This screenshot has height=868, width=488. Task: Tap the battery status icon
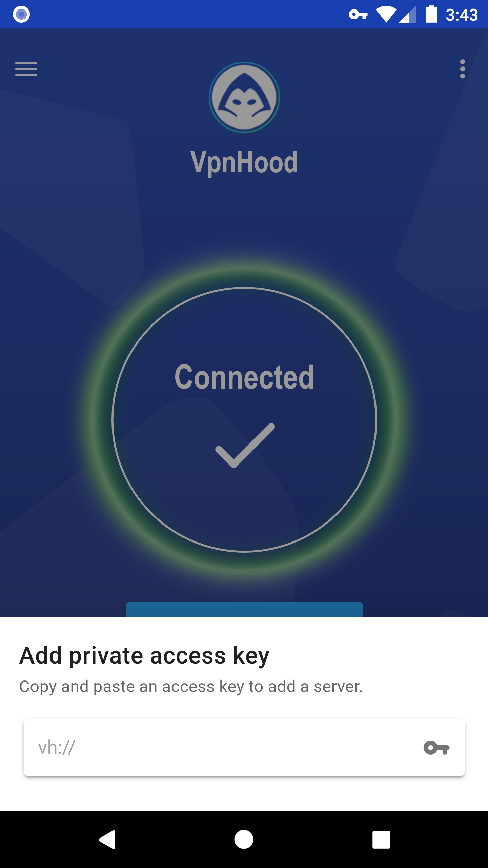(431, 14)
